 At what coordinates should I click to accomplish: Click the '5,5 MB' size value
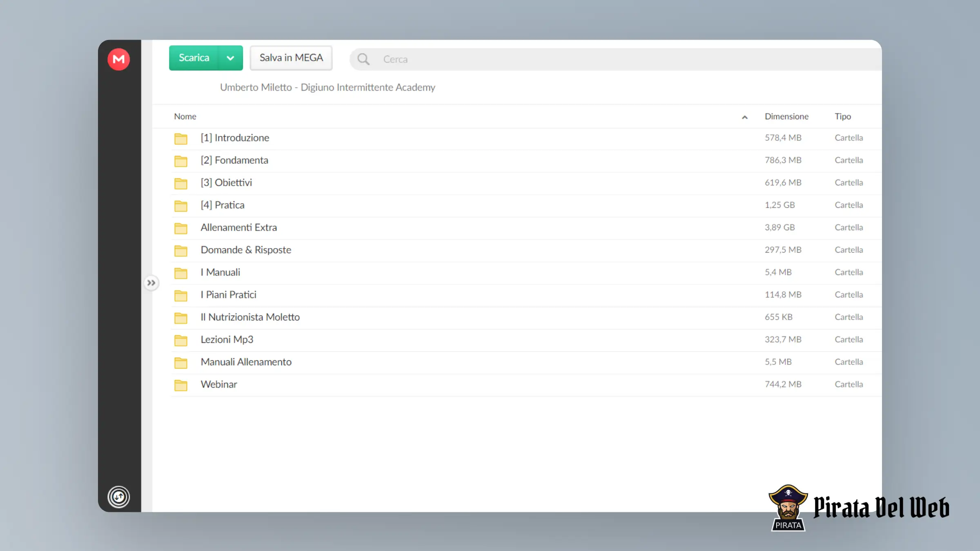(778, 362)
